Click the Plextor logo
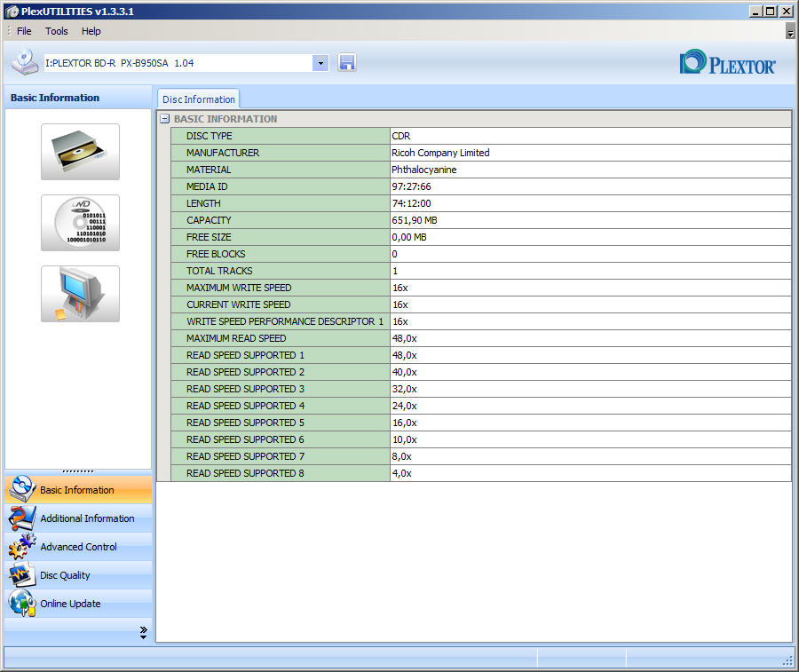799x672 pixels. click(728, 62)
